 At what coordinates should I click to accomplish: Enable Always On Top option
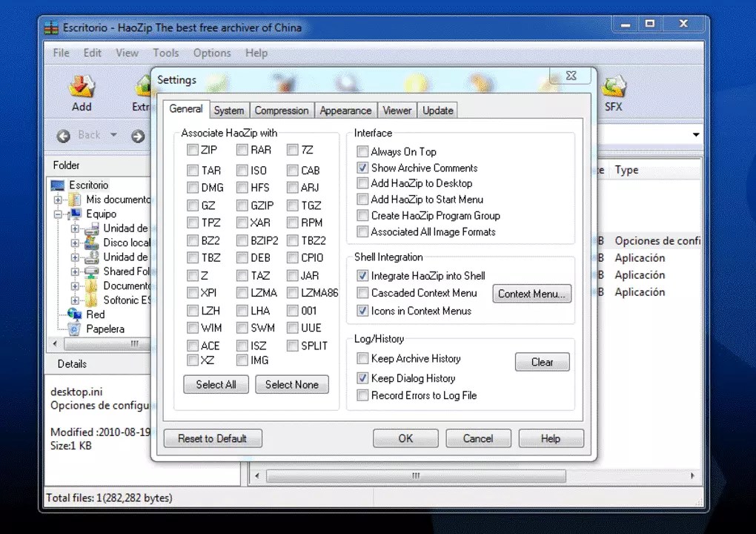coord(362,152)
